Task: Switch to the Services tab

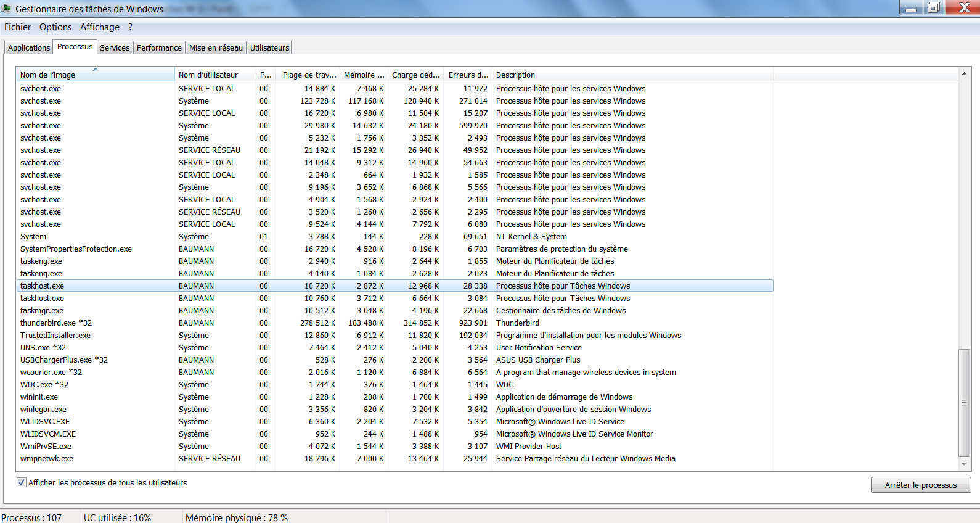Action: click(x=115, y=47)
